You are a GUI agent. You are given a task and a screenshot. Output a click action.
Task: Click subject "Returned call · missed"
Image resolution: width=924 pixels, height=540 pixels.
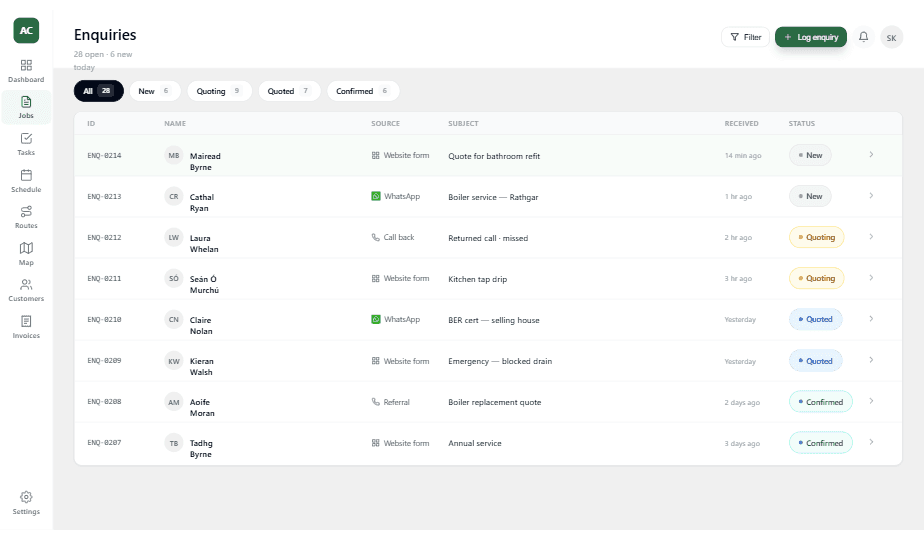click(488, 238)
